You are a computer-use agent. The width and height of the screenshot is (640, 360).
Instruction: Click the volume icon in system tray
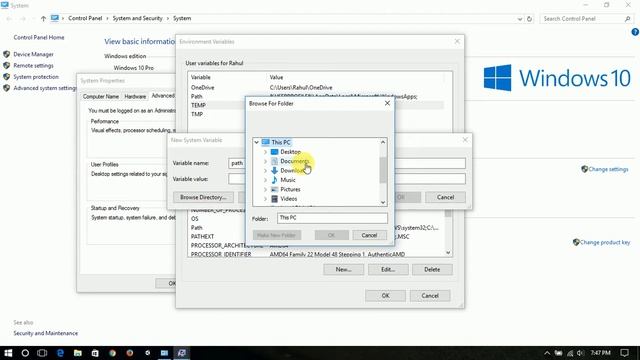pos(580,353)
